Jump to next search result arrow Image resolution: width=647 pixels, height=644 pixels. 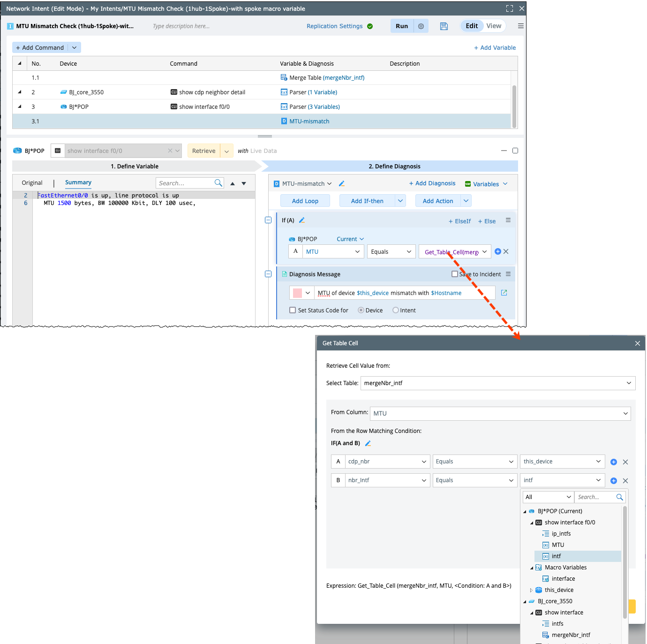coord(244,183)
